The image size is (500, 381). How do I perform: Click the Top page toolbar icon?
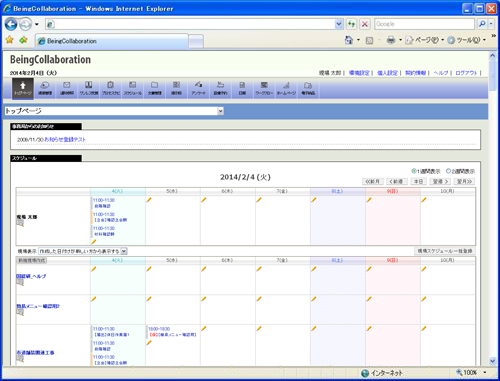pos(23,88)
